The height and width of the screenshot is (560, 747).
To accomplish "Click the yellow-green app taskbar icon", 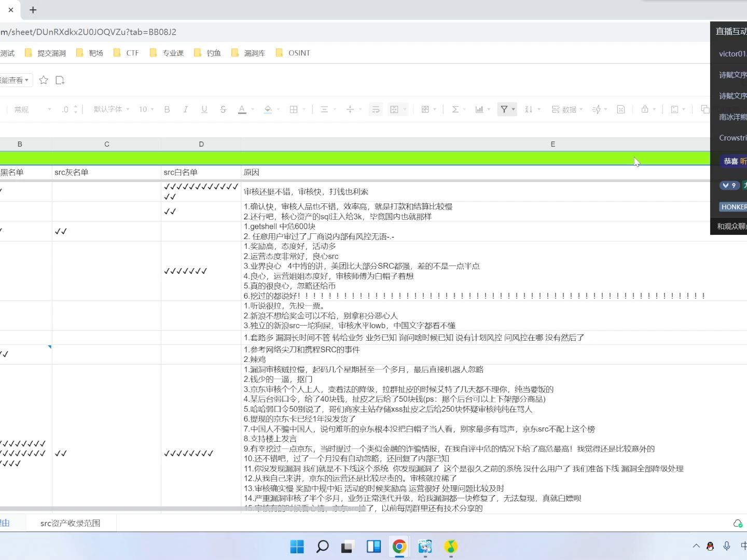I will pyautogui.click(x=451, y=547).
